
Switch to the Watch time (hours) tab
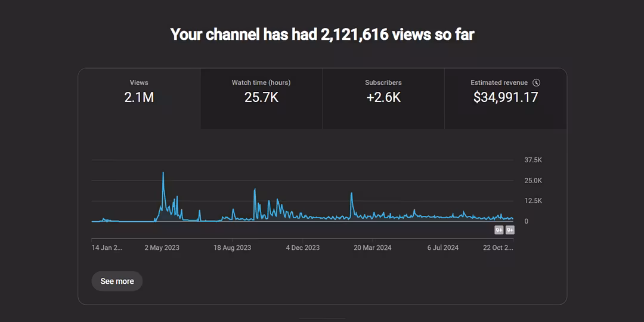pyautogui.click(x=261, y=92)
